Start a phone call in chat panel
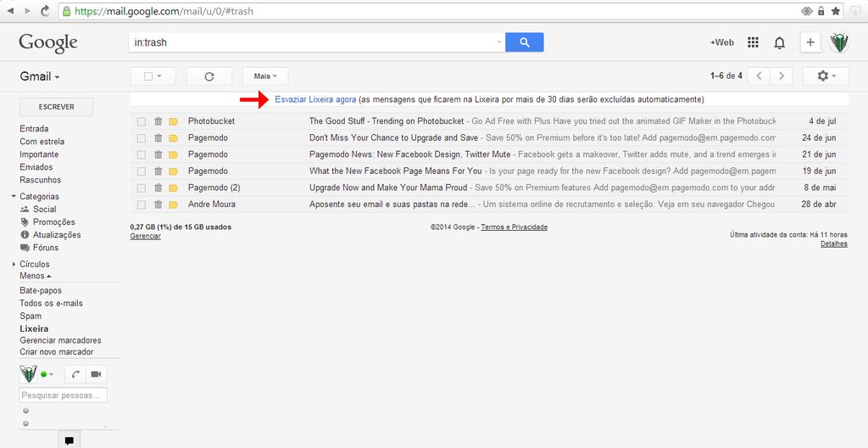Image resolution: width=868 pixels, height=448 pixels. click(75, 375)
